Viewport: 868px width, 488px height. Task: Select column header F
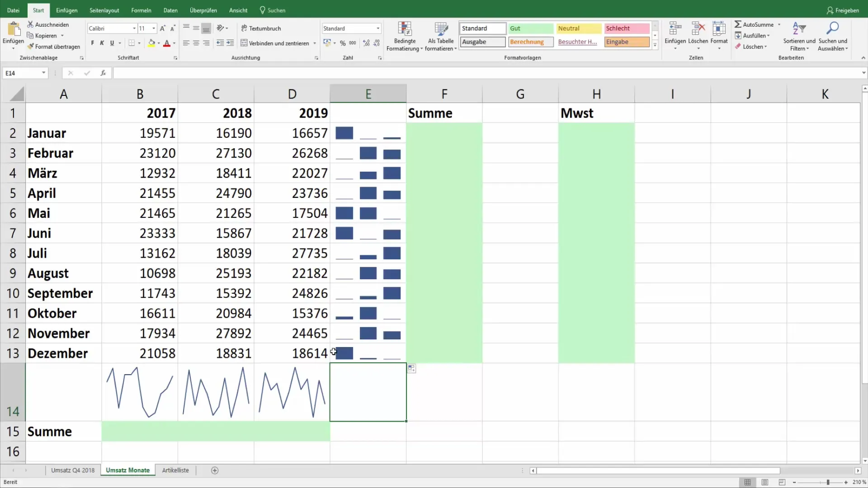(x=444, y=94)
